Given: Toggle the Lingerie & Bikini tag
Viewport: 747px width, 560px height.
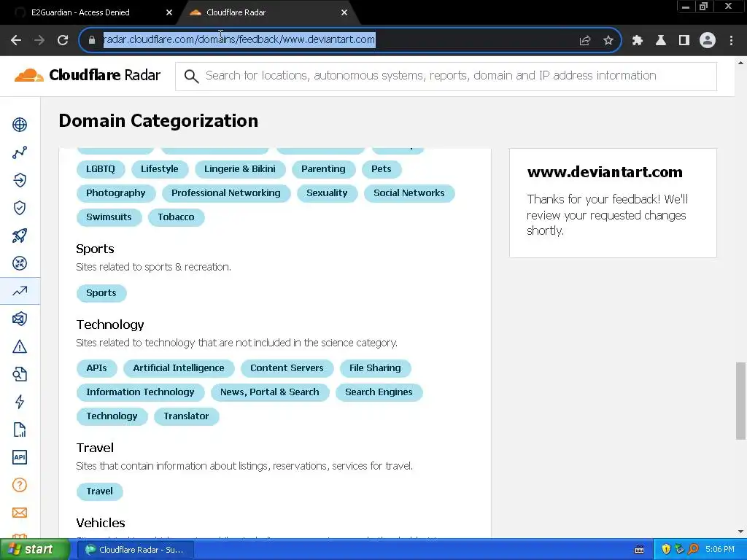Looking at the screenshot, I should pyautogui.click(x=239, y=169).
